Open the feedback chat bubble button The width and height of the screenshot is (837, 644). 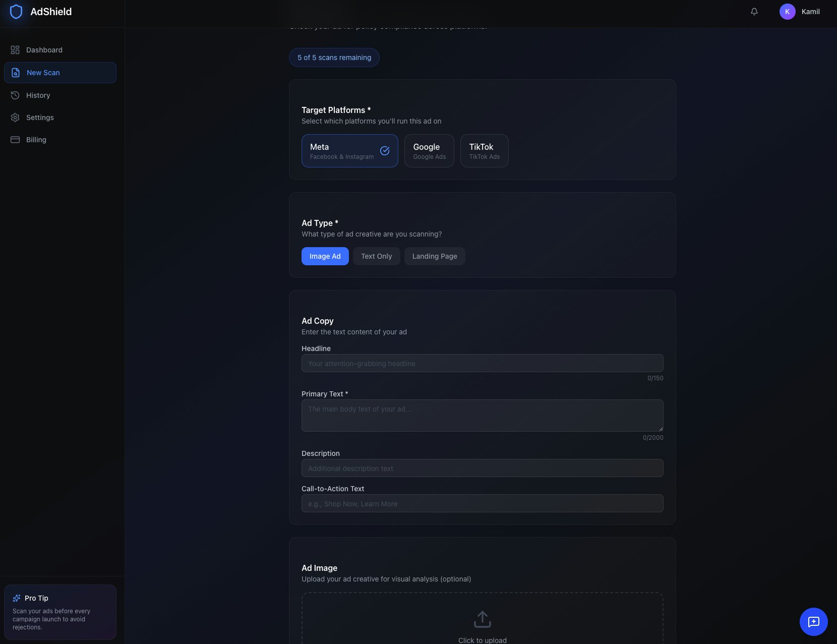813,621
